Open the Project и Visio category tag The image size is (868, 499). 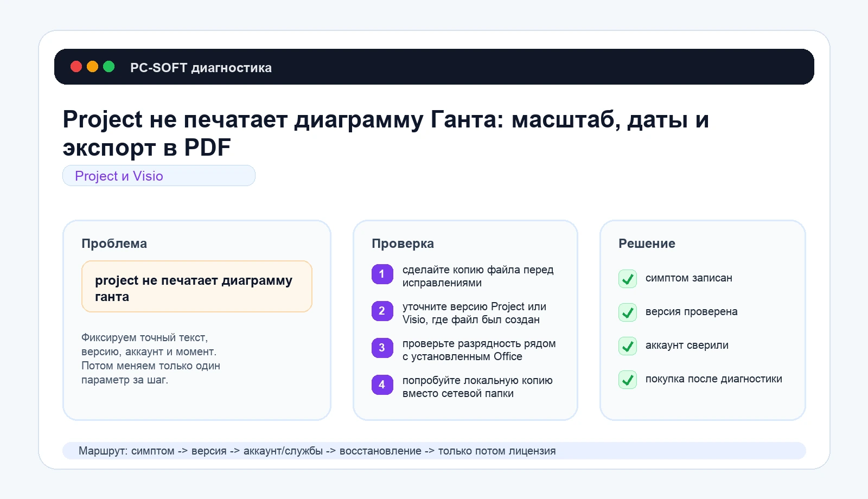click(x=159, y=176)
